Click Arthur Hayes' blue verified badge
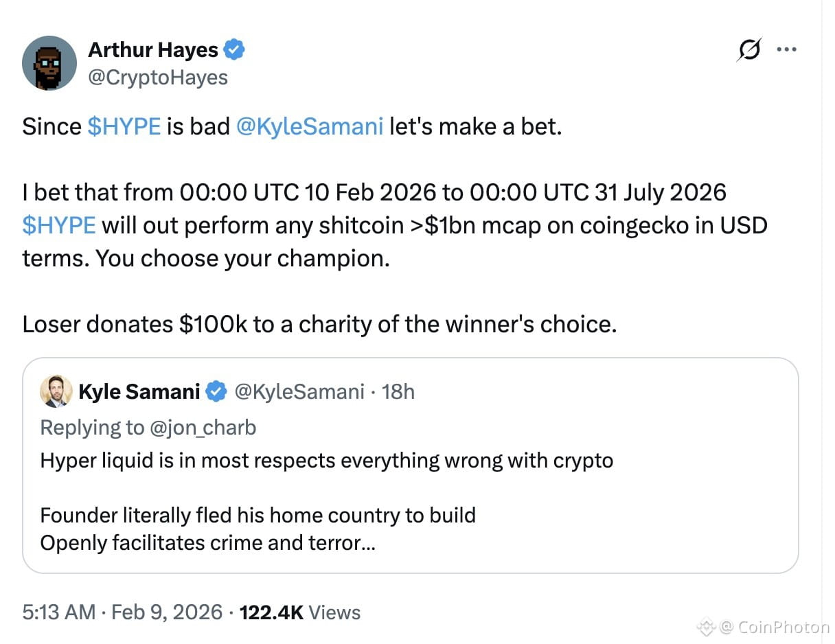835x644 pixels. (x=236, y=49)
